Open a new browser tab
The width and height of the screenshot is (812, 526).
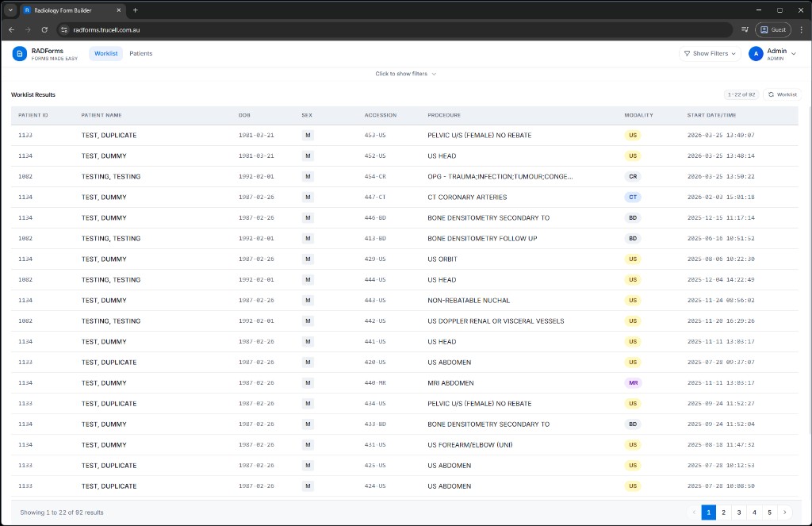135,10
